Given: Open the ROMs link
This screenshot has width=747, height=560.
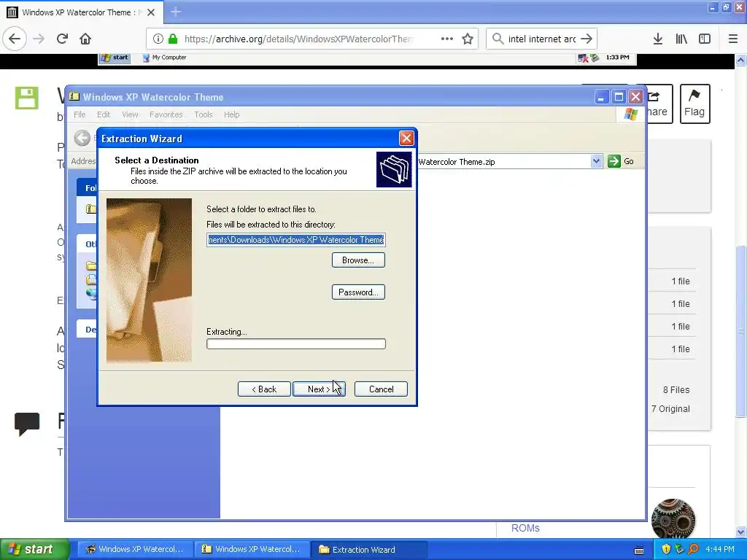Looking at the screenshot, I should (525, 528).
